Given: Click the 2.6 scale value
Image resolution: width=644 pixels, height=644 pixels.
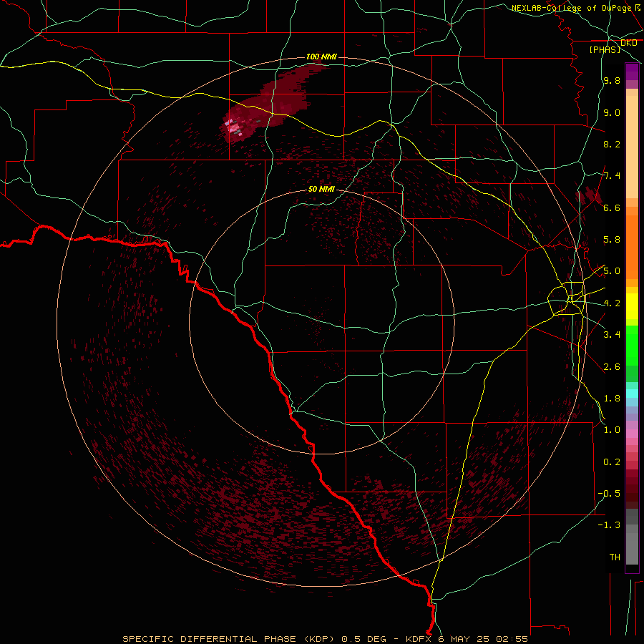Looking at the screenshot, I should 612,367.
